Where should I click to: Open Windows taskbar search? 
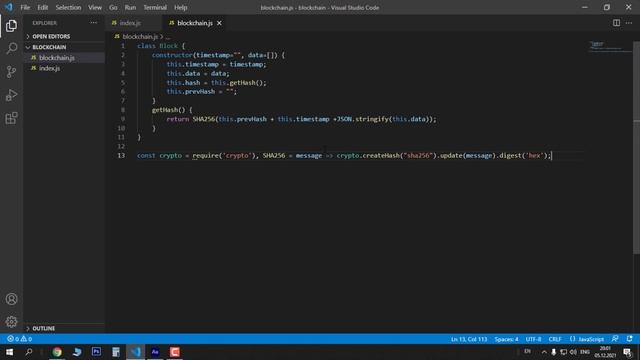tap(29, 352)
